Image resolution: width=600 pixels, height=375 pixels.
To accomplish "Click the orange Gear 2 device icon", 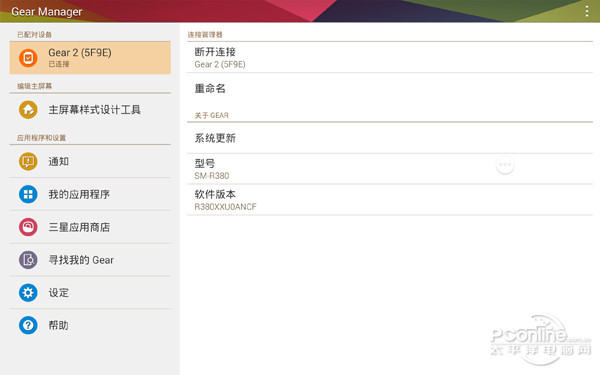I will pyautogui.click(x=28, y=58).
